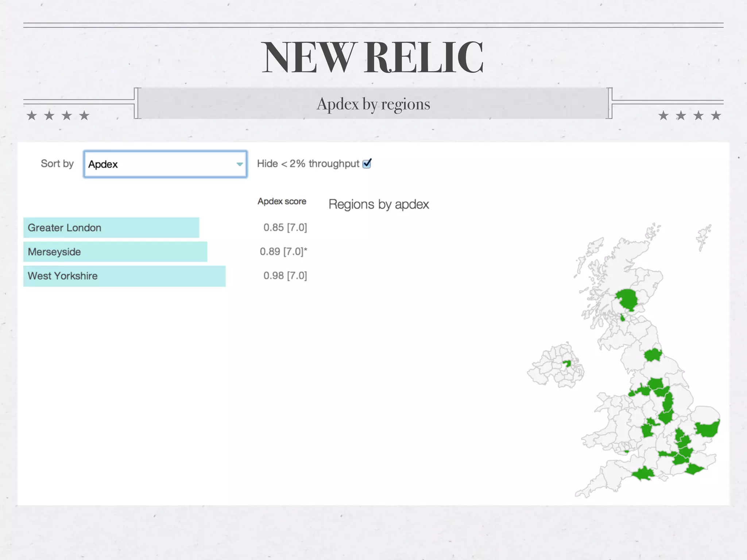The height and width of the screenshot is (560, 747).
Task: Click the large green region in Scotland
Action: click(x=628, y=299)
